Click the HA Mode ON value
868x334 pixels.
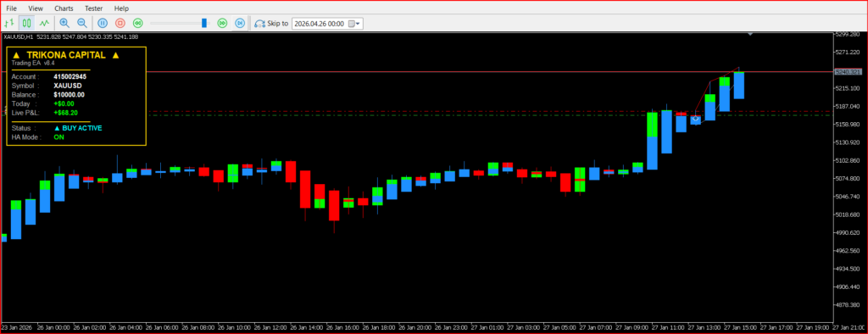tap(58, 136)
